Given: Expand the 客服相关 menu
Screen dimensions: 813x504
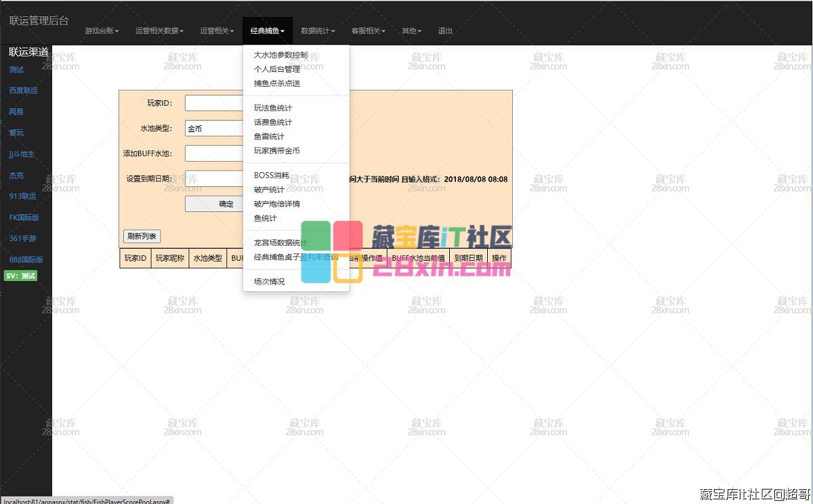Looking at the screenshot, I should tap(368, 31).
